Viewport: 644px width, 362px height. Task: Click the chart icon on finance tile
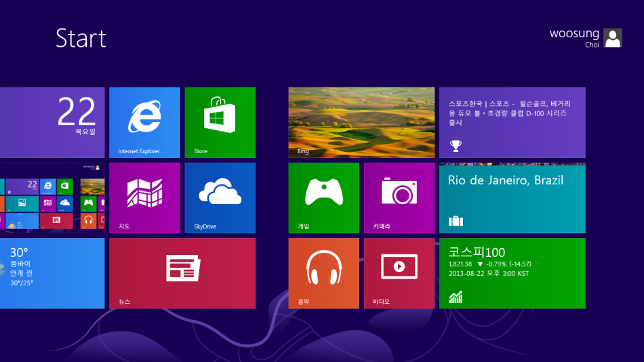[x=456, y=297]
